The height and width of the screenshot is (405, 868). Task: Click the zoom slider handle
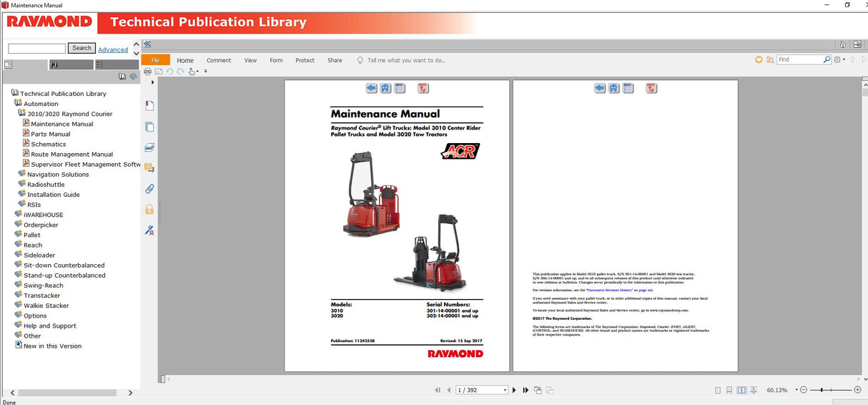(x=822, y=390)
